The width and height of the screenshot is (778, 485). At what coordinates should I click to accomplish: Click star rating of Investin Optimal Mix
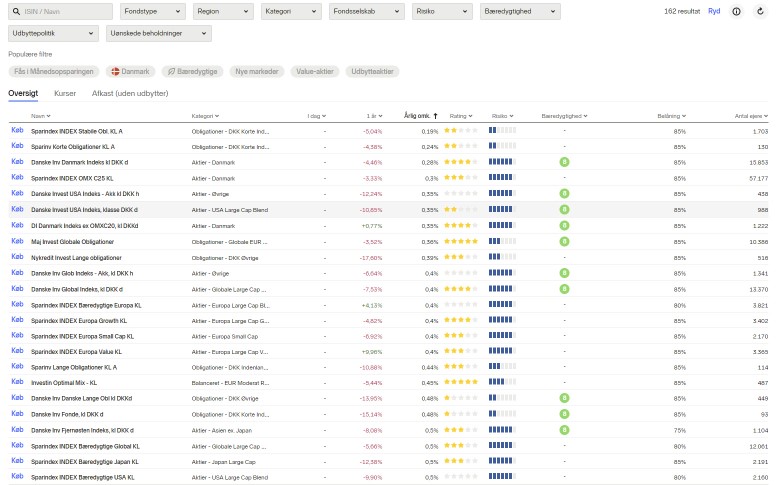coord(461,382)
